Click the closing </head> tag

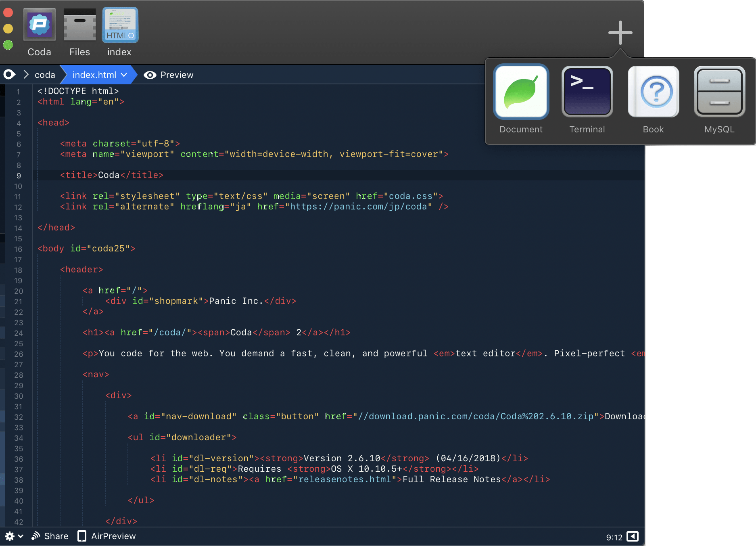pos(56,228)
